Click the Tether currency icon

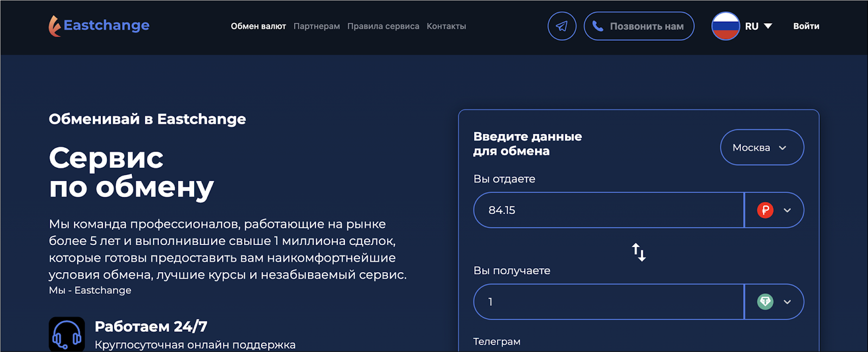[765, 301]
